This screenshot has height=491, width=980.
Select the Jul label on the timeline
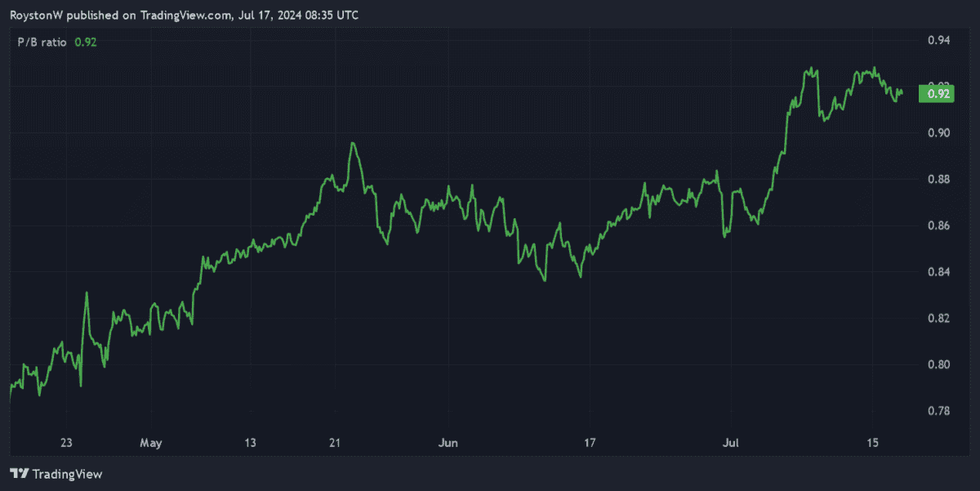[x=731, y=443]
